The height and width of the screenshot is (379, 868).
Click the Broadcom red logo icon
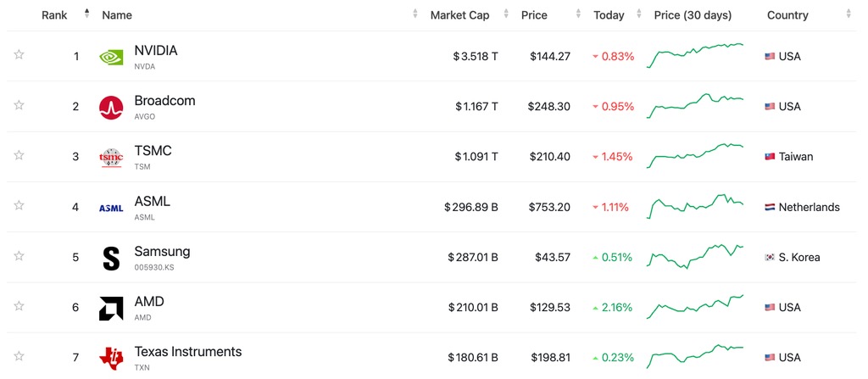click(x=111, y=107)
